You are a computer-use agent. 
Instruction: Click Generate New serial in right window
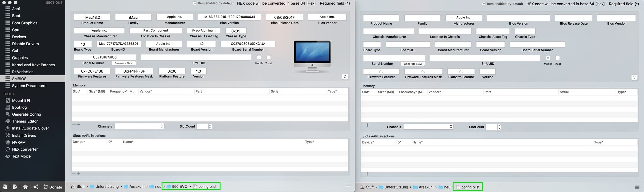pyautogui.click(x=413, y=64)
